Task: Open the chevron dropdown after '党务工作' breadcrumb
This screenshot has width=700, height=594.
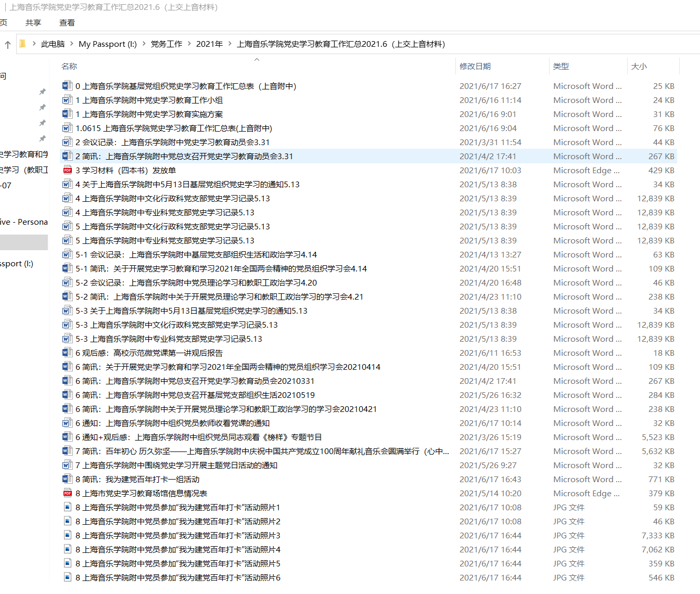Action: point(189,44)
